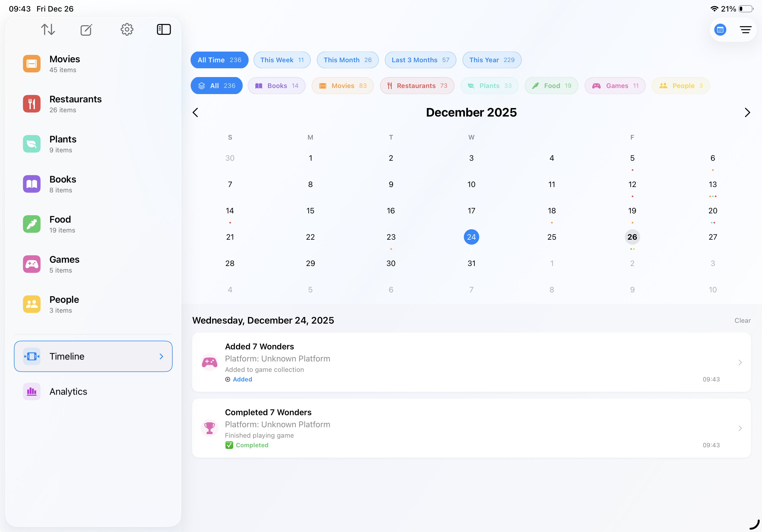Open the Added 7 Wonders timeline entry
Viewport: 762px width, 532px height.
point(471,363)
